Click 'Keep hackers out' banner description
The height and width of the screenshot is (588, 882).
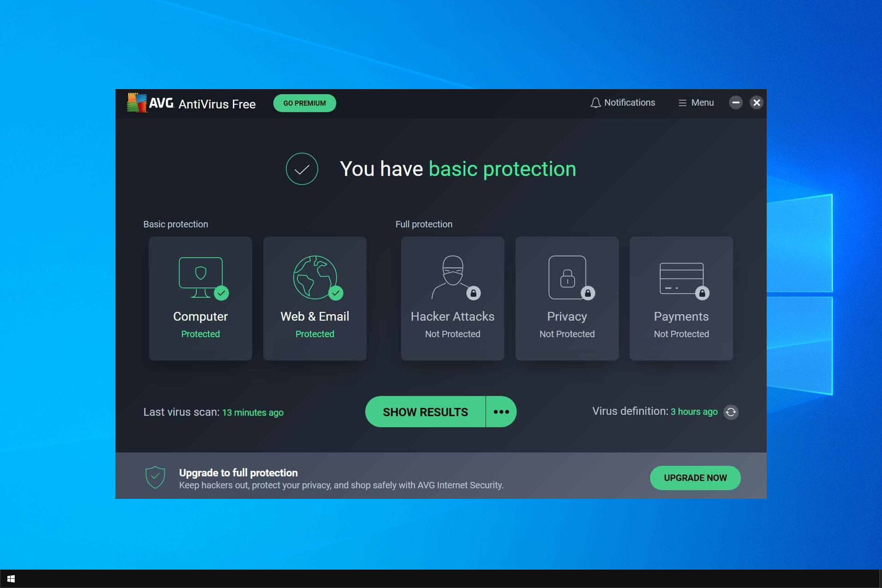pos(341,485)
